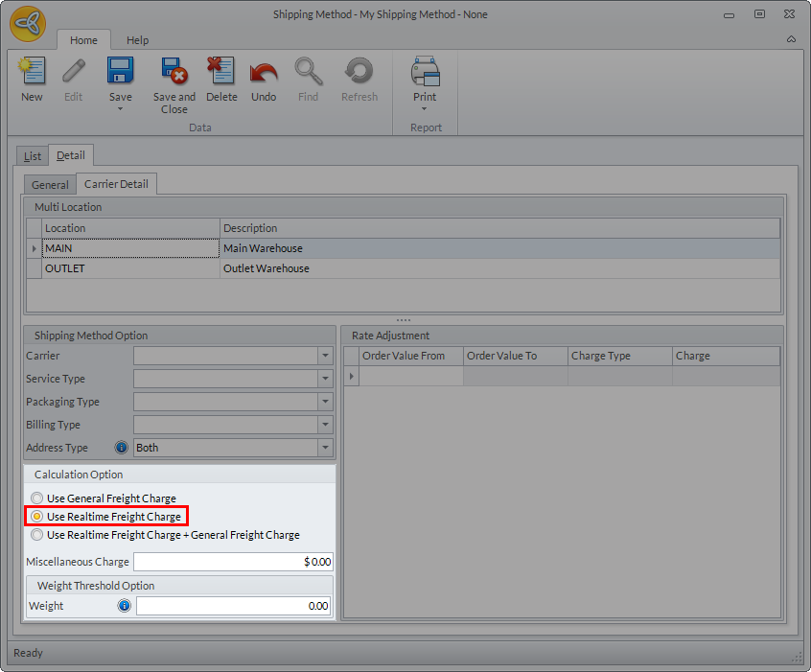Viewport: 811px width, 672px height.
Task: Choose Realtime plus General Freight Charge
Action: tap(37, 535)
